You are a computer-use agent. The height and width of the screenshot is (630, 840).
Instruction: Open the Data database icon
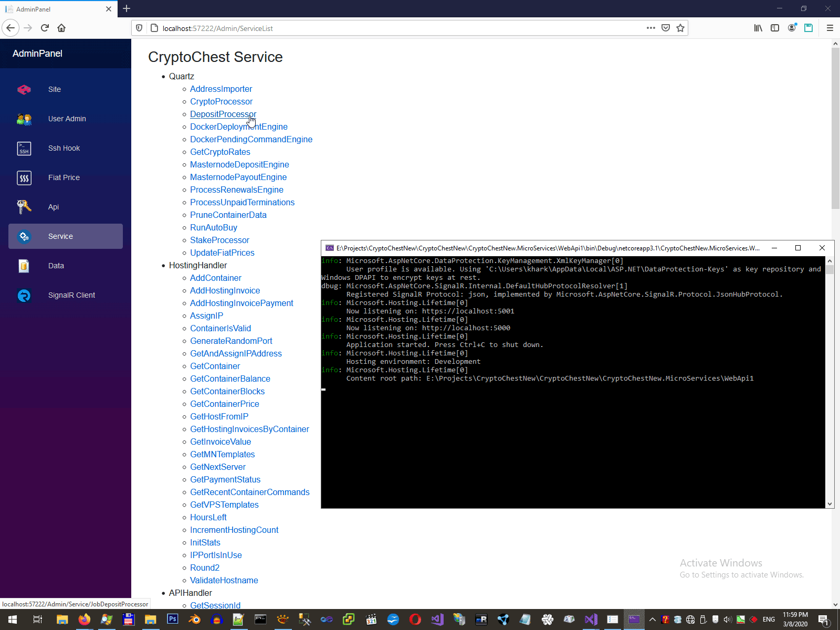click(24, 266)
